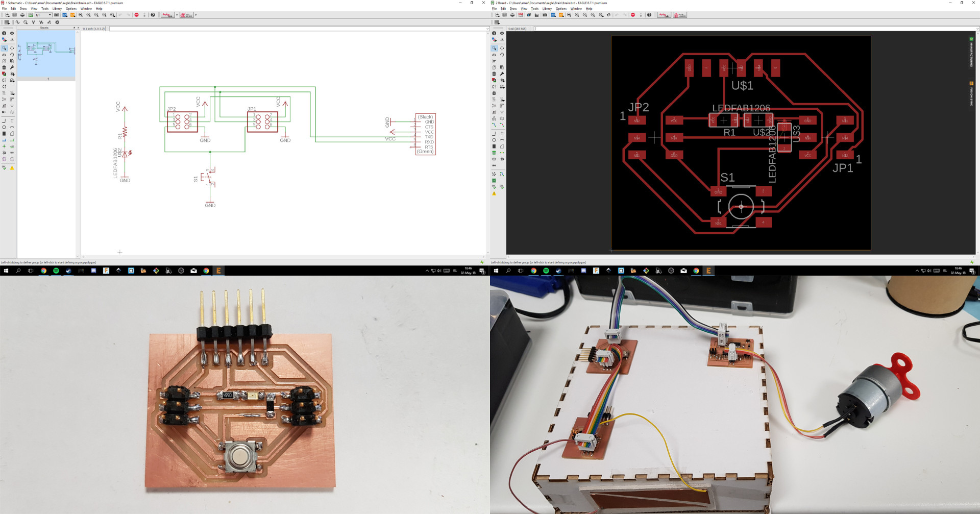Open the Manufacturing side tab in board window
The image size is (980, 514).
pyautogui.click(x=971, y=53)
